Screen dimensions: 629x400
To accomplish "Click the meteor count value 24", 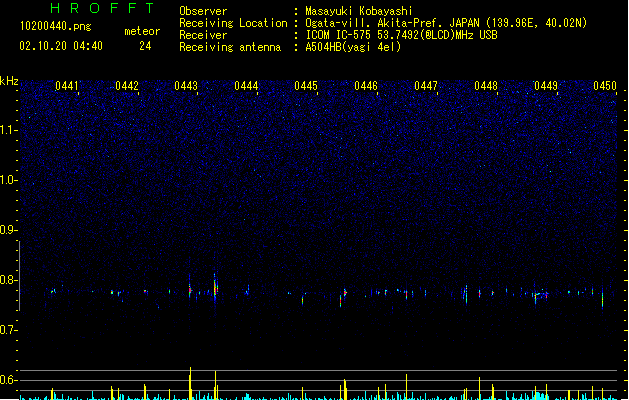I will click(145, 46).
